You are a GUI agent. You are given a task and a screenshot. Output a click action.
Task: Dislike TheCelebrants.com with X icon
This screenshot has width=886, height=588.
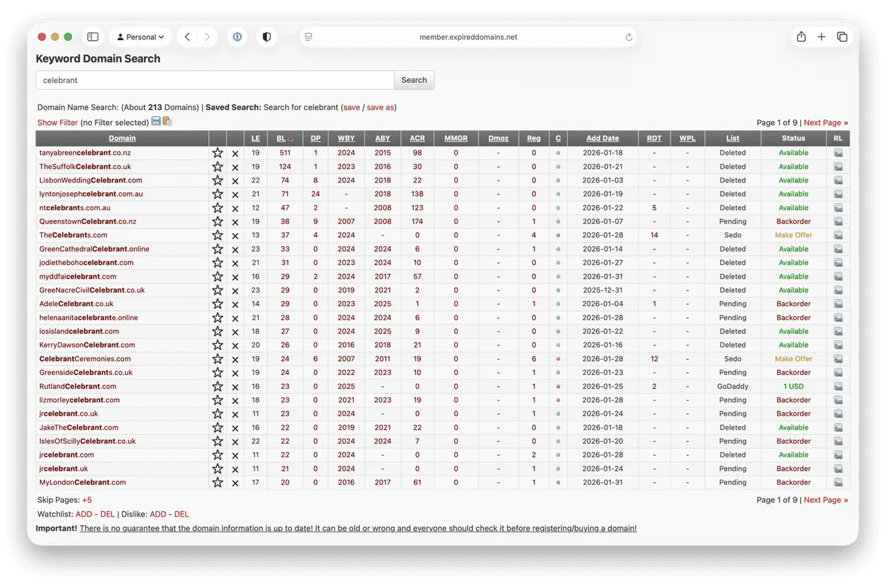tap(235, 235)
